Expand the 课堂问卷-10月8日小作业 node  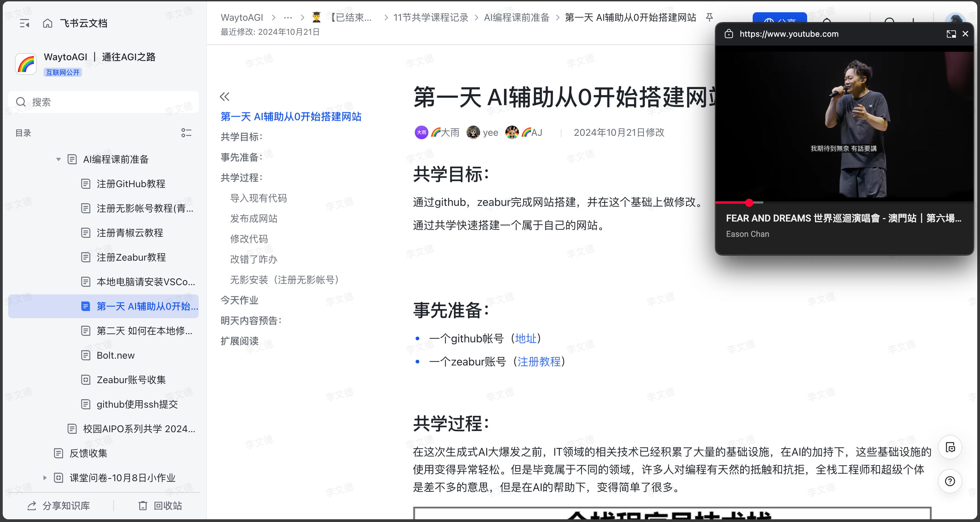coord(45,477)
